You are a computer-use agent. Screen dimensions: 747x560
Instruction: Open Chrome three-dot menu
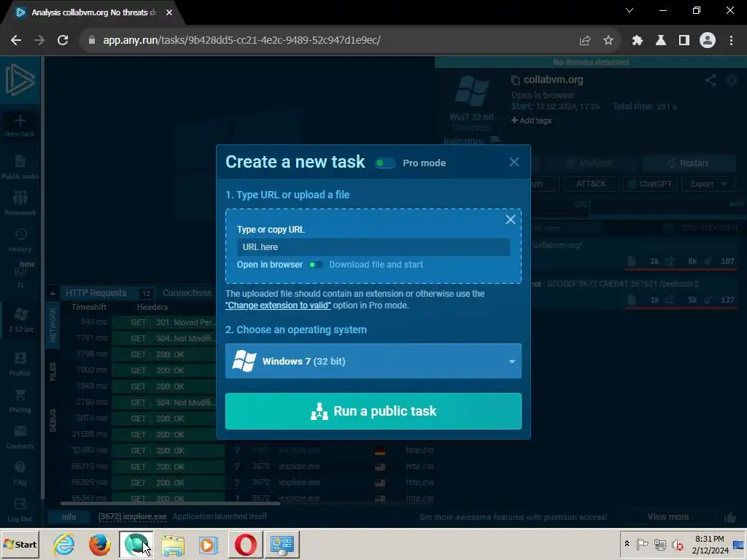731,41
